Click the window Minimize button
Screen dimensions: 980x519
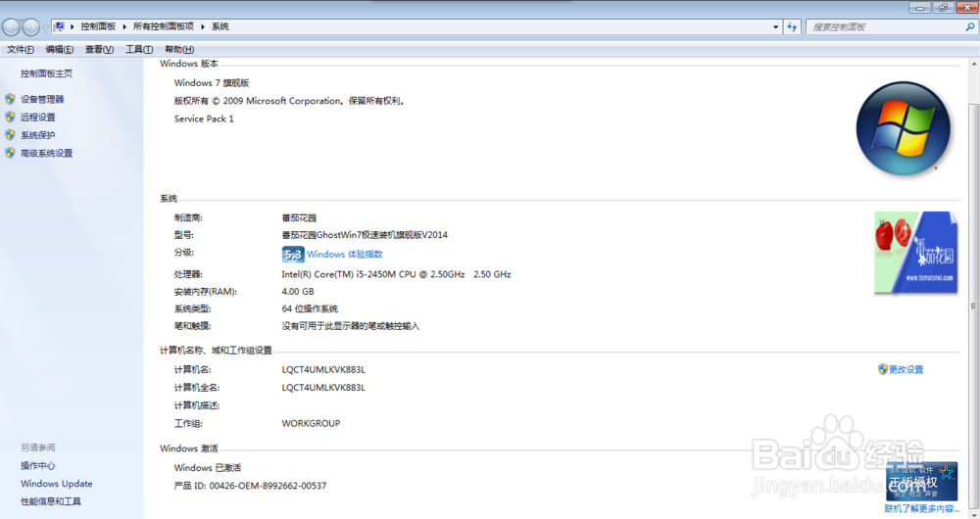[x=920, y=8]
